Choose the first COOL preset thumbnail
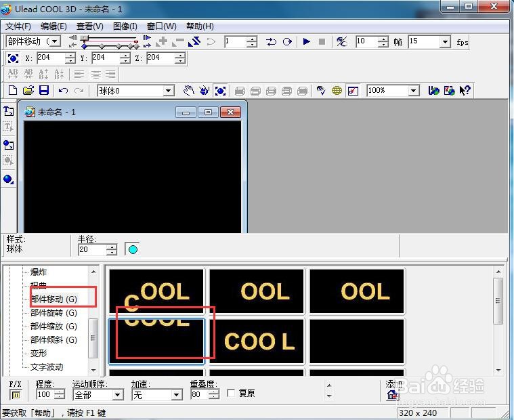This screenshot has height=420, width=514. click(156, 291)
